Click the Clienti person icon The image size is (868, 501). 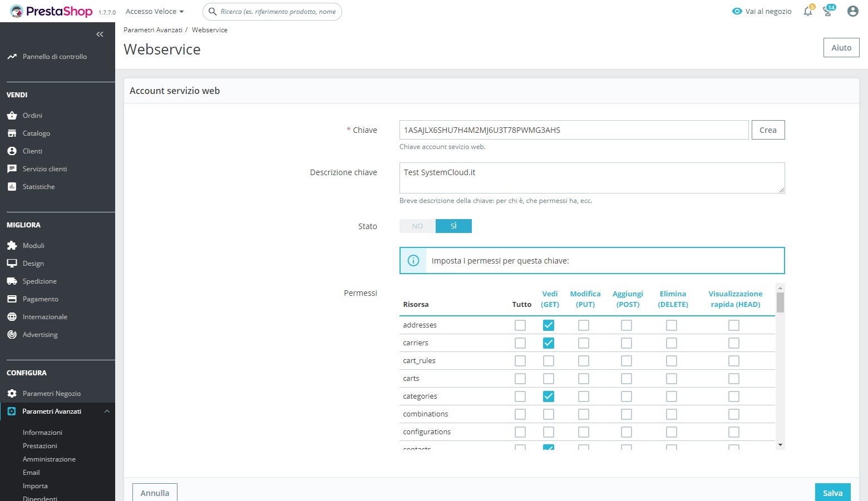coord(12,151)
